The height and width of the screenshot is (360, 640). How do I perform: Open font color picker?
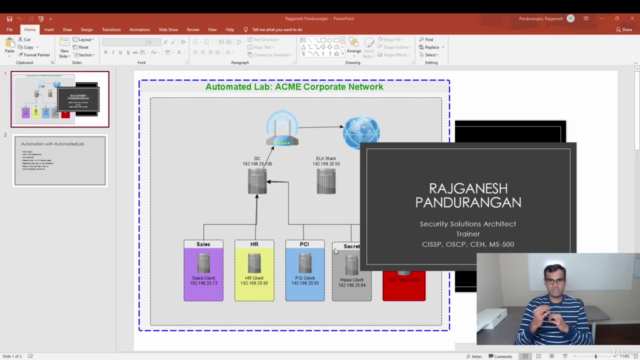[x=180, y=52]
